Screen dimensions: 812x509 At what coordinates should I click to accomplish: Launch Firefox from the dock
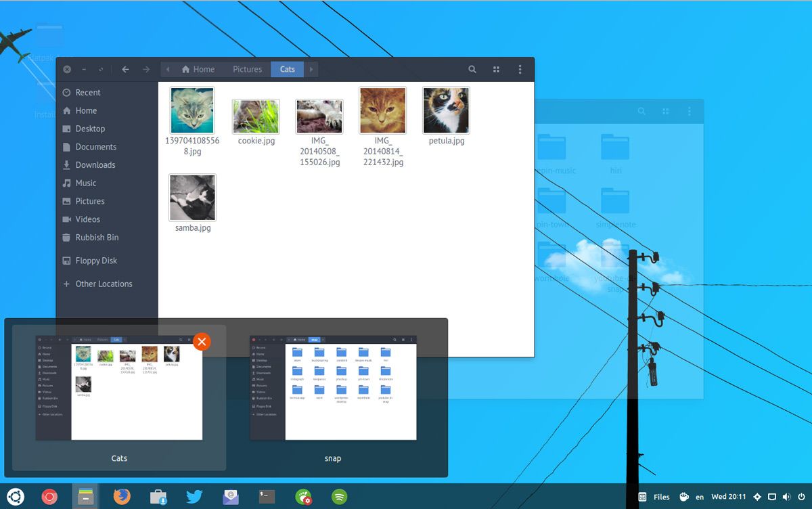(122, 497)
